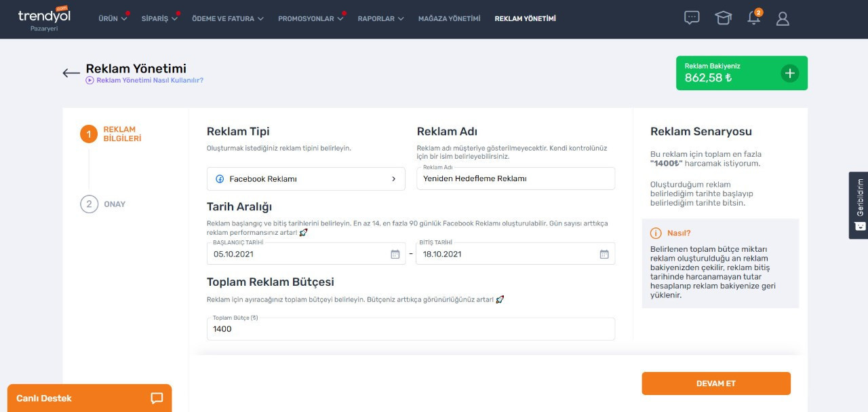Open Facebook Reklamı ad type selector
868x412 pixels.
click(306, 179)
